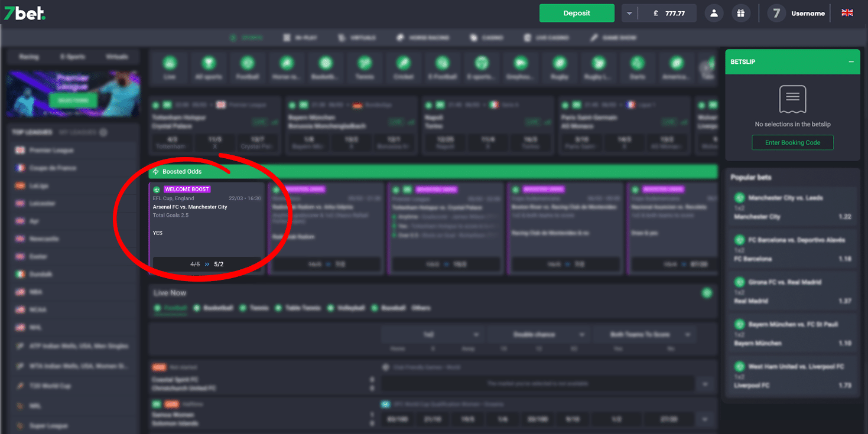
Task: Expand the balance dropdown arrow
Action: 630,13
